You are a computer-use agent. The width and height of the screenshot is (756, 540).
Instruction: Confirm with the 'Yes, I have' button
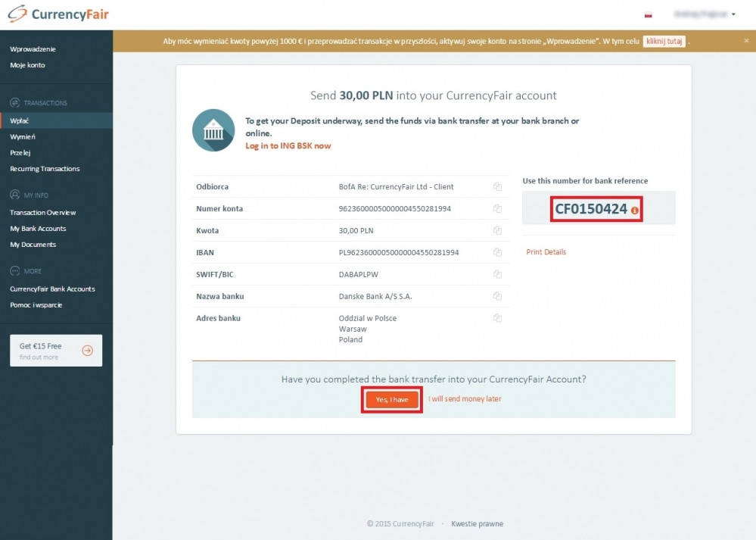(392, 400)
